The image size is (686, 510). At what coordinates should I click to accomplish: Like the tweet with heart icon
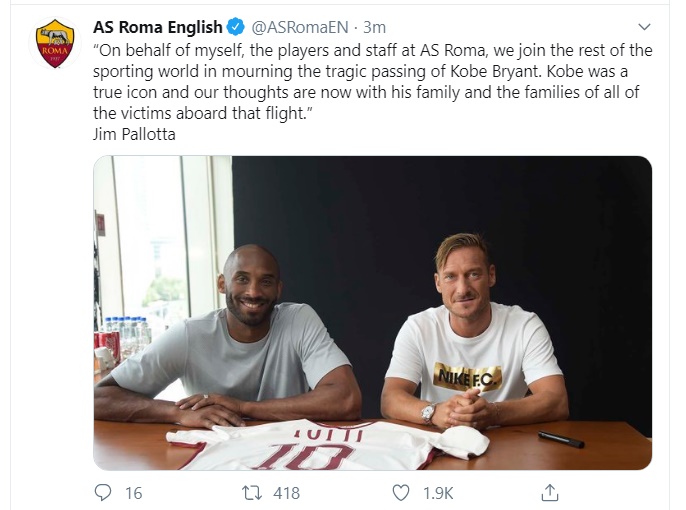tap(401, 492)
